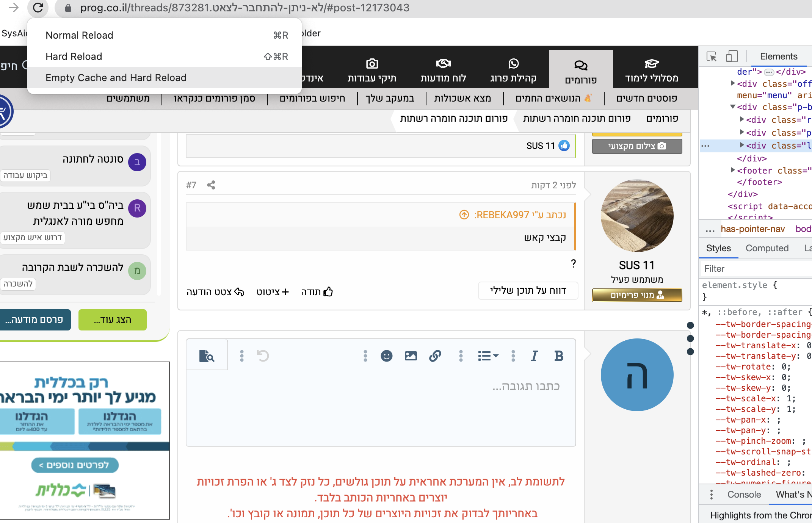Switch to the Computed tab in DevTools

point(767,248)
